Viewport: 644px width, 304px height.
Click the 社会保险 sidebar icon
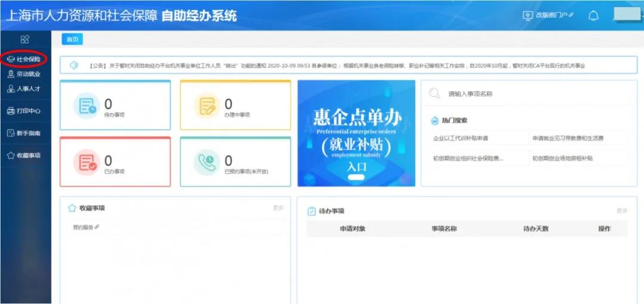point(11,59)
